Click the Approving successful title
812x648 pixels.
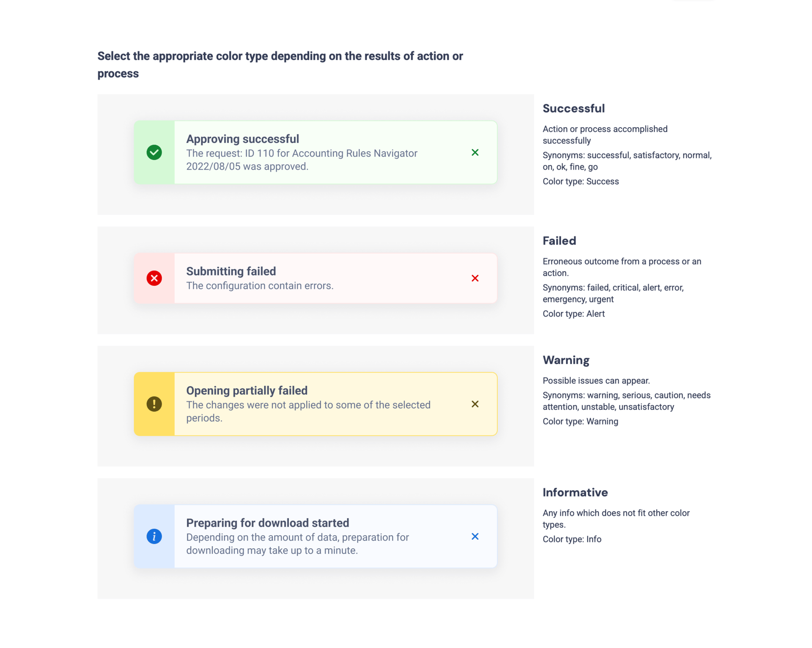click(242, 139)
